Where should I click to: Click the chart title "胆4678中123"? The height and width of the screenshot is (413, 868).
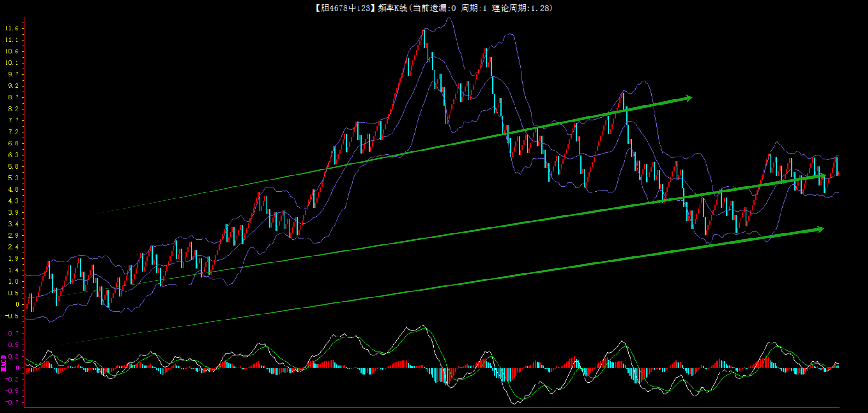click(x=343, y=8)
